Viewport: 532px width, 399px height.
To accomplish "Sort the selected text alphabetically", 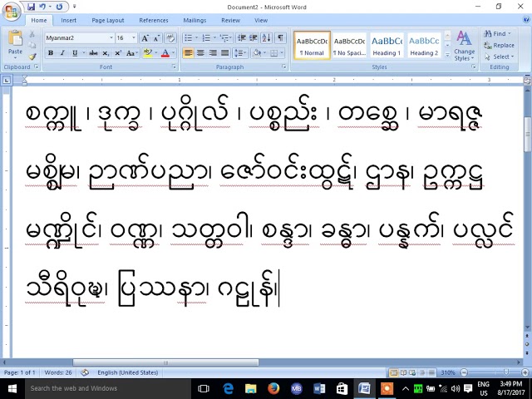I will 266,38.
